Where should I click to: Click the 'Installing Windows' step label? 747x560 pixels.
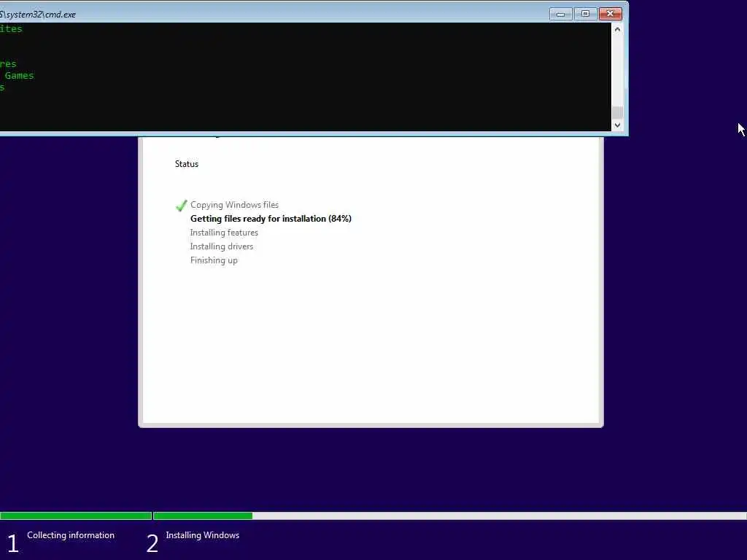(203, 535)
